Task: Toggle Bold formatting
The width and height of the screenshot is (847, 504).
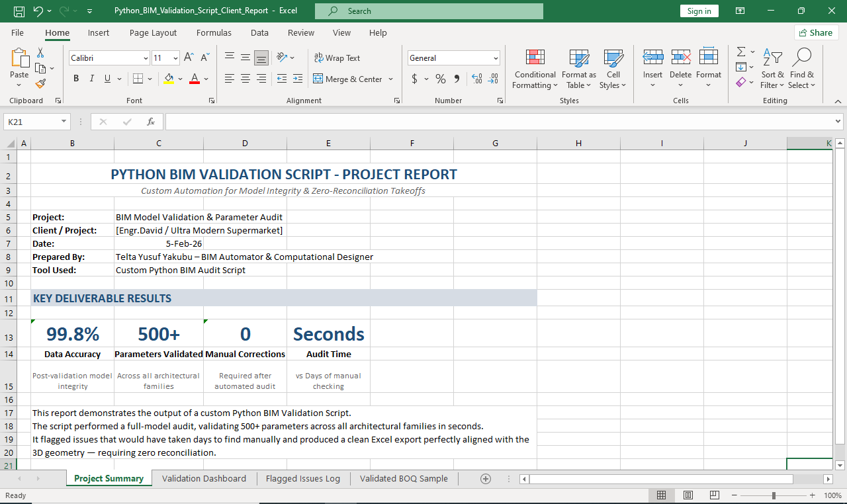Action: tap(76, 79)
